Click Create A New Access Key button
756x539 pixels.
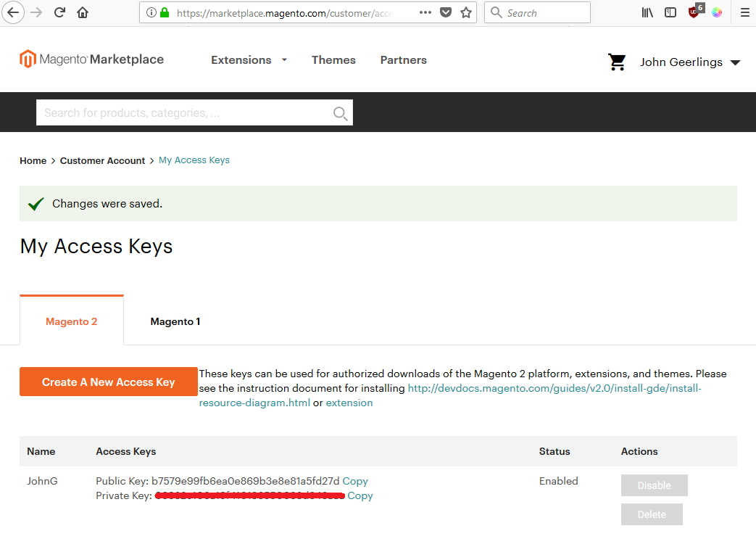(x=109, y=382)
